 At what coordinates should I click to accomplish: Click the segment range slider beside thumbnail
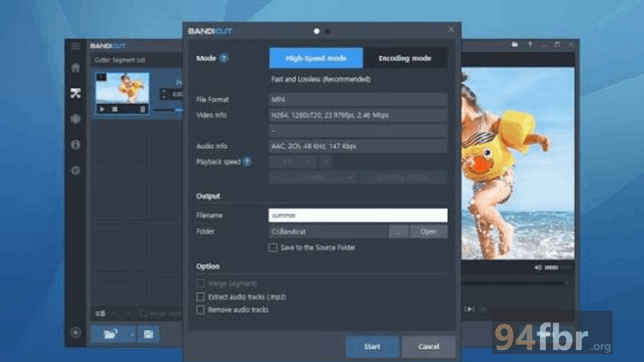[x=168, y=109]
